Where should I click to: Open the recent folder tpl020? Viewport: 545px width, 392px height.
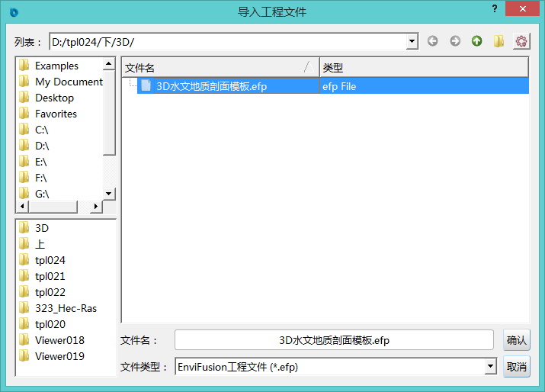(x=50, y=324)
